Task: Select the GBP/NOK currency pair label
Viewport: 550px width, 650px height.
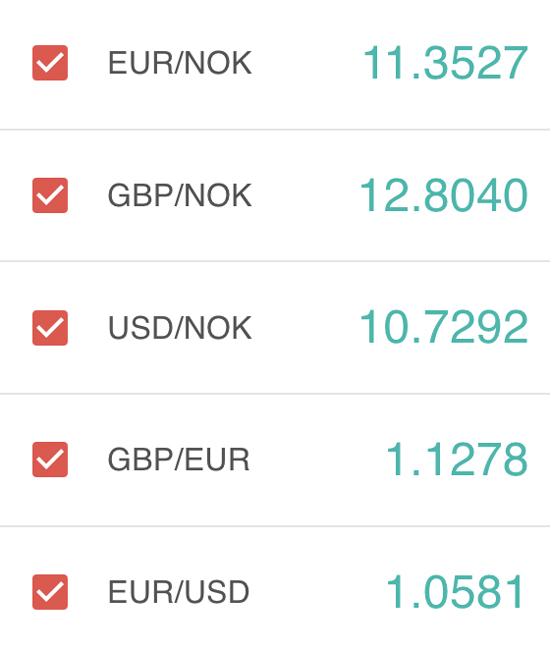Action: (x=180, y=195)
